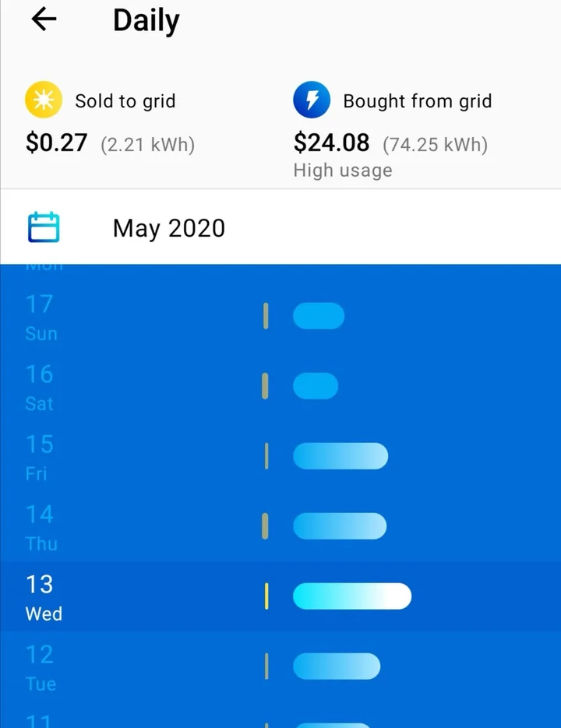Open the calendar icon date picker

pos(44,228)
